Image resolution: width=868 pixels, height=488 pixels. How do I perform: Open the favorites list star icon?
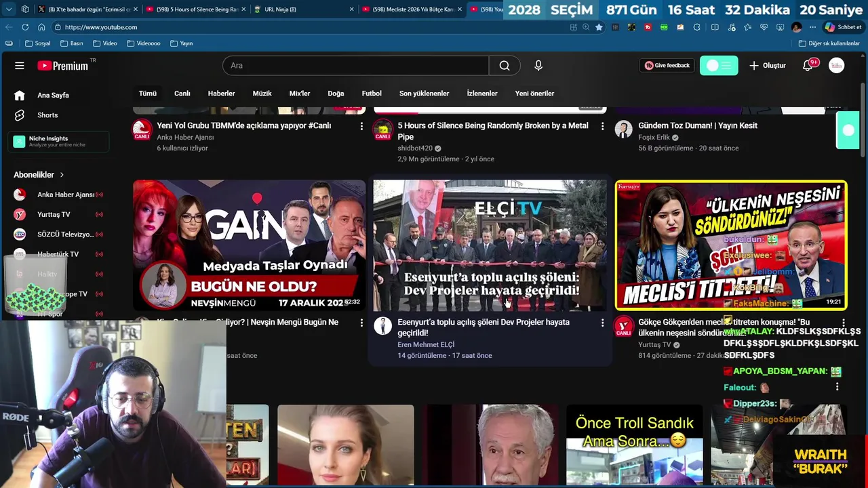(x=747, y=27)
